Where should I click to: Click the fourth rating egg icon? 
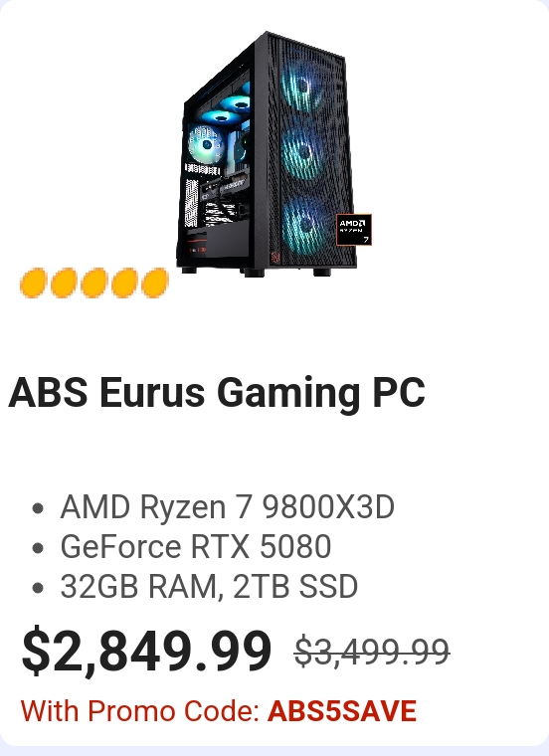pos(124,283)
